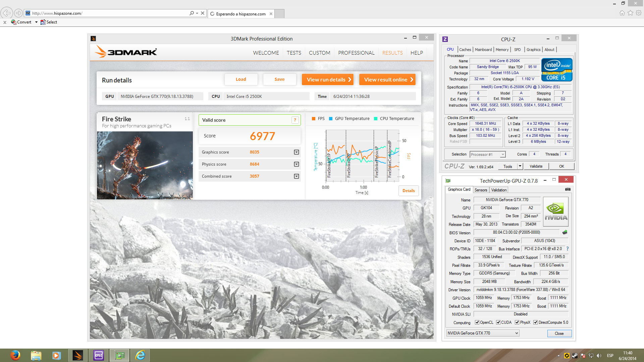Expand the Physics score details arrow
Screen dimensions: 644x362
click(x=297, y=164)
